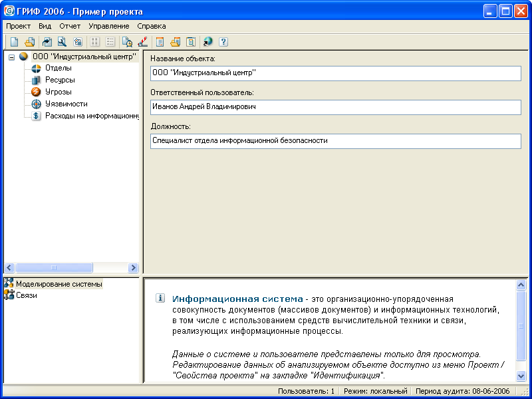The height and width of the screenshot is (399, 532).
Task: Click the Ресурсы icon in tree
Action: tap(36, 80)
